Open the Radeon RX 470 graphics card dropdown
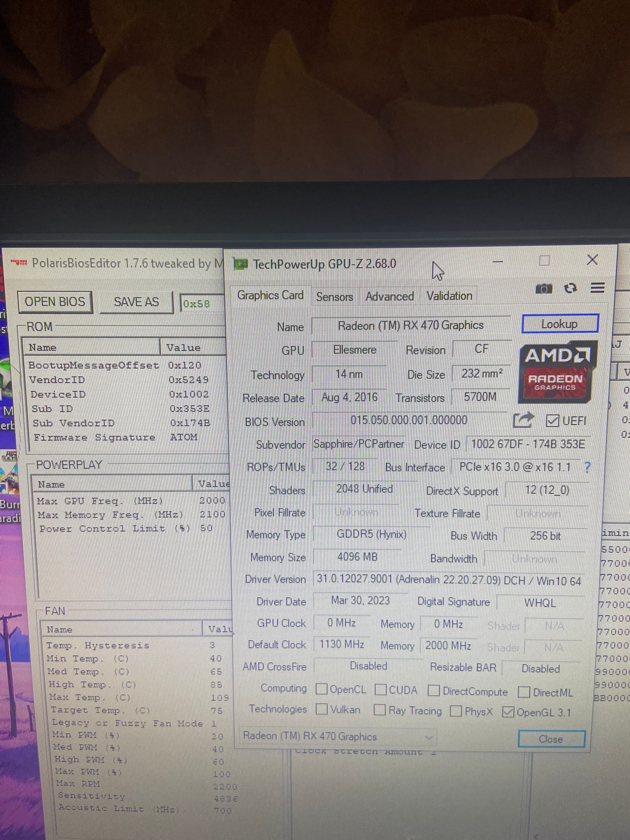The width and height of the screenshot is (630, 840). 338,736
